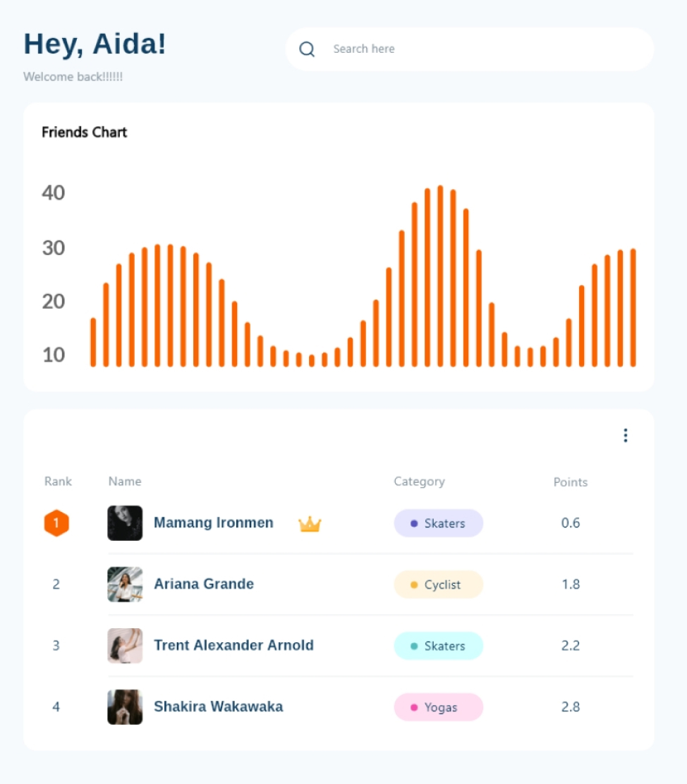Select Shakira Wakawaka's profile picture
This screenshot has height=784, width=687.
point(125,707)
